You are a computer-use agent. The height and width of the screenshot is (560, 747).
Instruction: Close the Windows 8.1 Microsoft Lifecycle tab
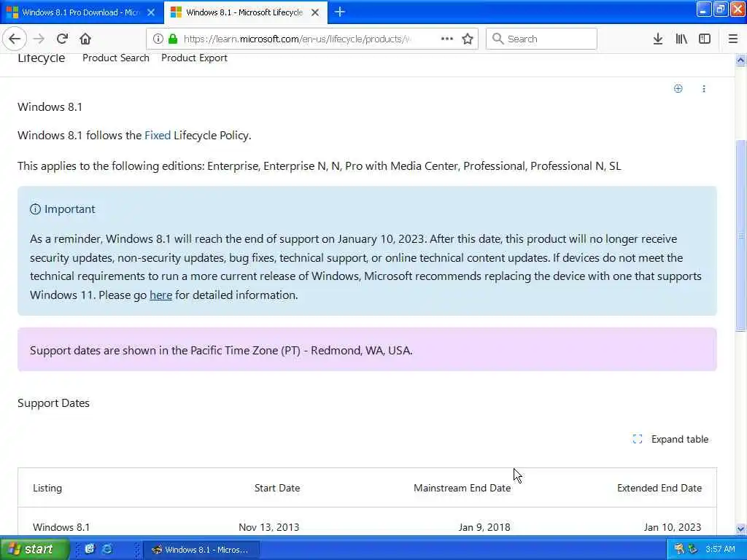(x=315, y=12)
